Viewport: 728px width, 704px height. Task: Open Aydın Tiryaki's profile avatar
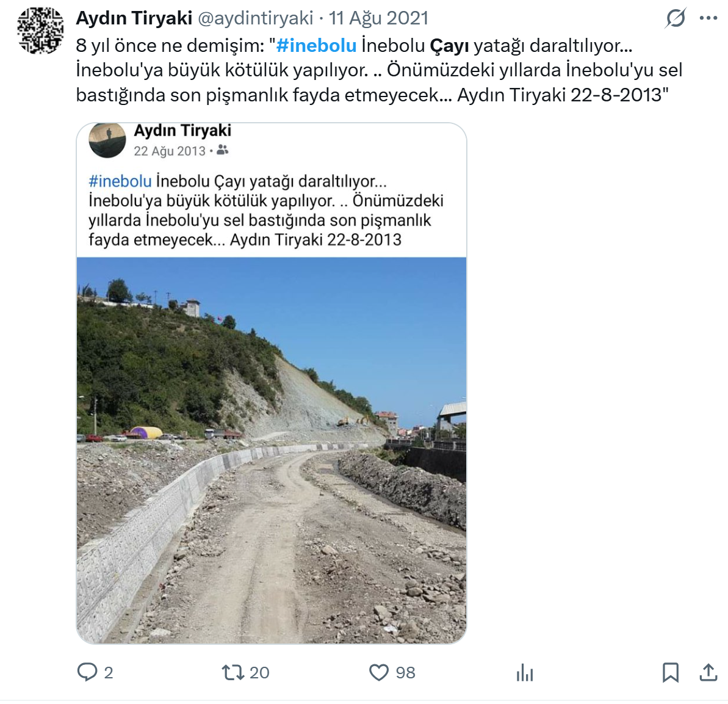point(40,30)
